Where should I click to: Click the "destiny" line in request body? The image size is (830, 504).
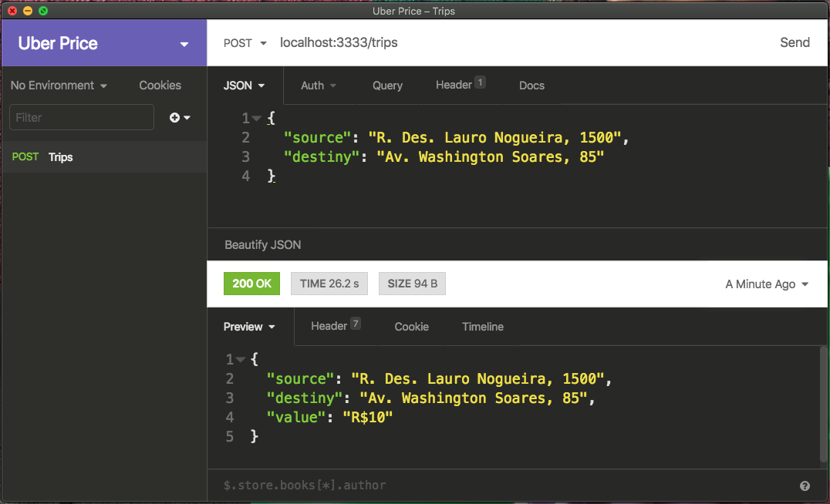(444, 157)
